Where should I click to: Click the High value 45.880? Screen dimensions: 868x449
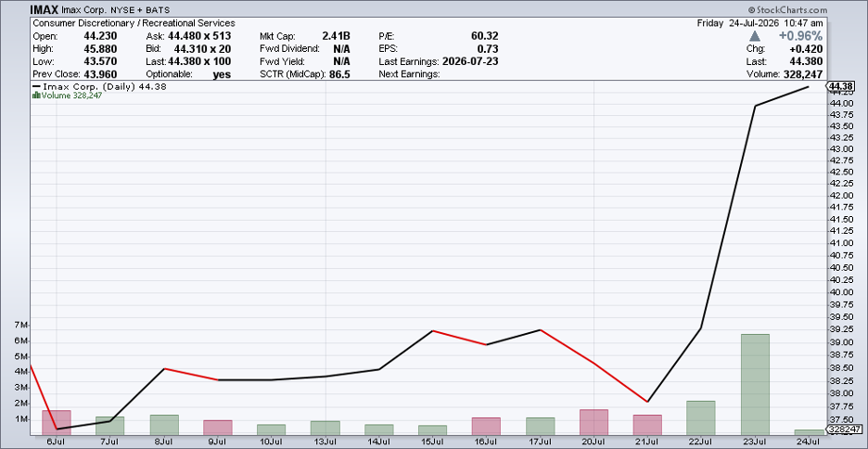pos(100,48)
